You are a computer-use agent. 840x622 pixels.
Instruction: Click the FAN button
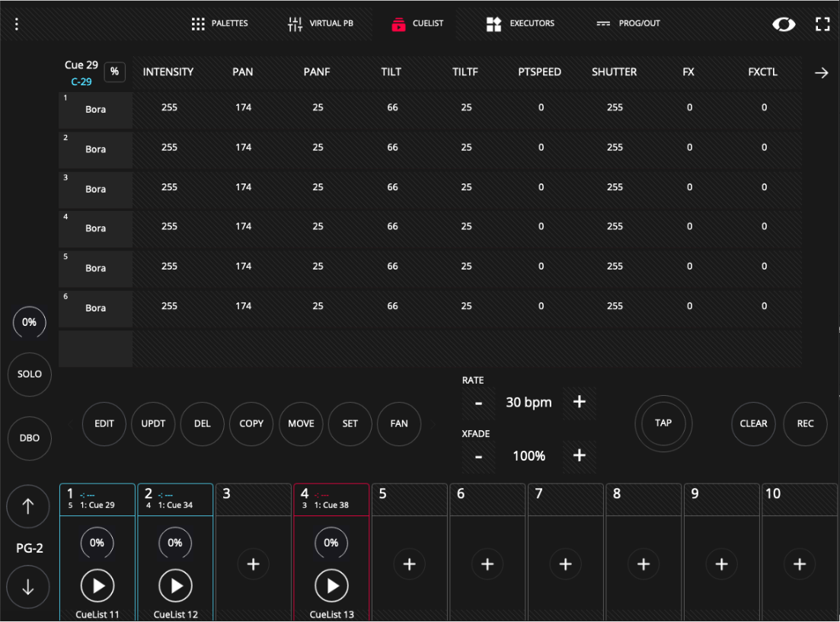point(399,424)
